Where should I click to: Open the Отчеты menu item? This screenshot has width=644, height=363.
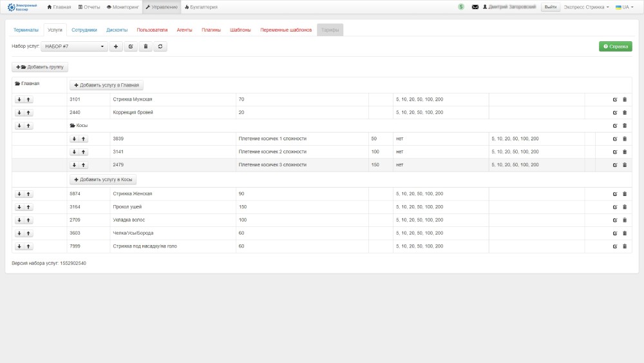[89, 7]
